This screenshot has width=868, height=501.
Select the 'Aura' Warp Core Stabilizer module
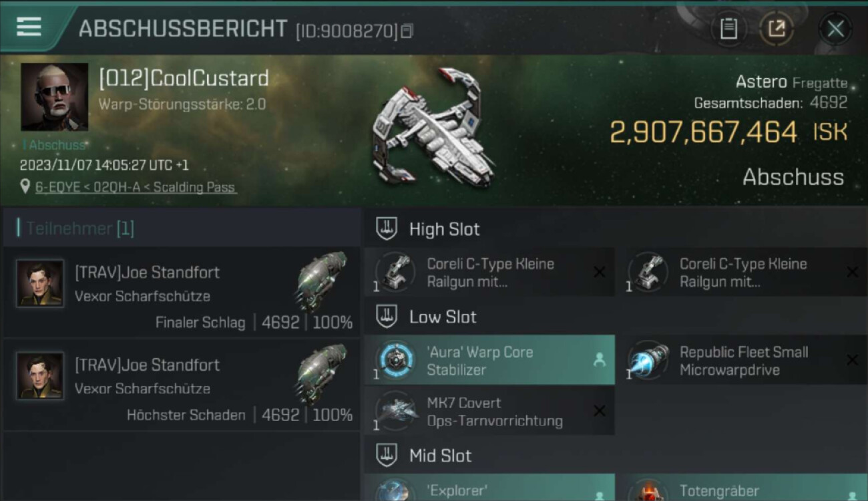489,361
